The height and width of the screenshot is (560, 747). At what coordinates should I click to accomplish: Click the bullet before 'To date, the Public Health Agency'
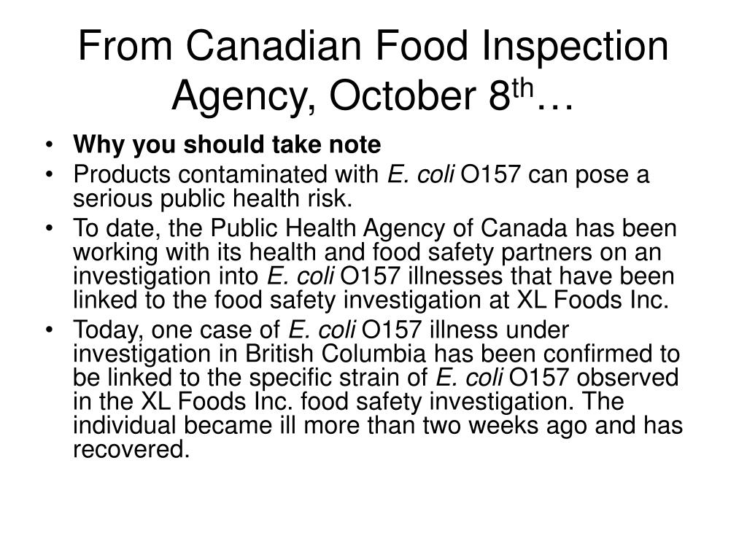(x=49, y=228)
